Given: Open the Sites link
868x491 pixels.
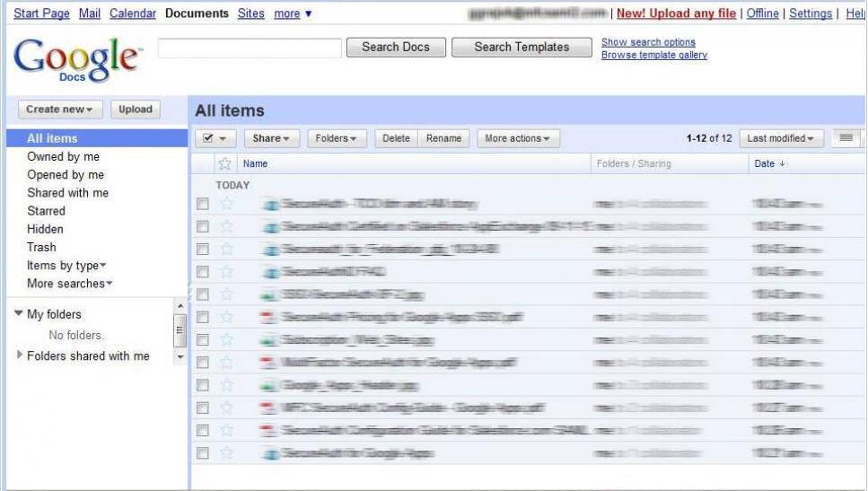Looking at the screenshot, I should tap(250, 13).
